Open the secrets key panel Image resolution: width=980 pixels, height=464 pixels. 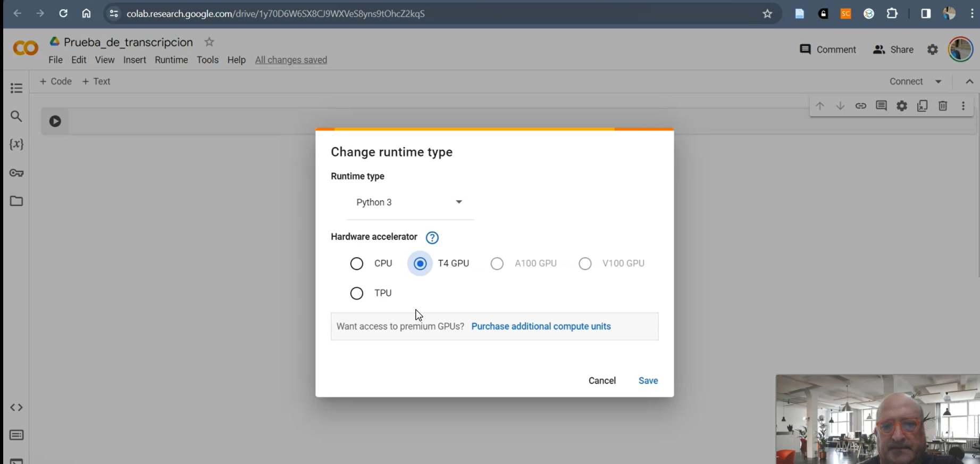(16, 173)
